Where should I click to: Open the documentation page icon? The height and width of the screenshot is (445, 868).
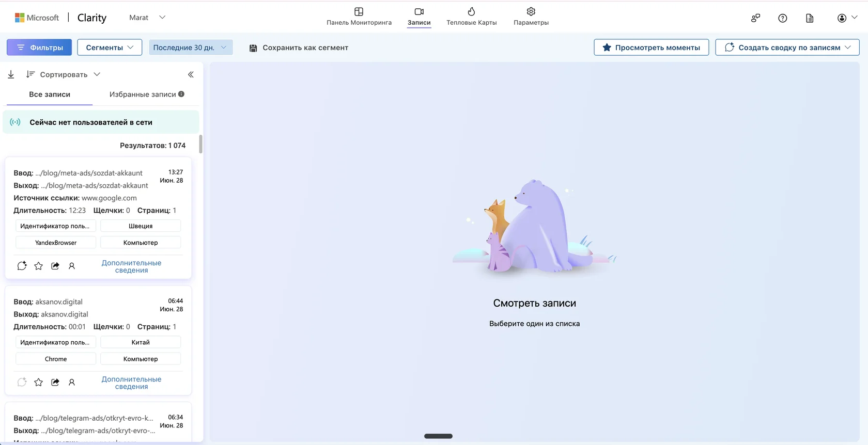(x=810, y=18)
